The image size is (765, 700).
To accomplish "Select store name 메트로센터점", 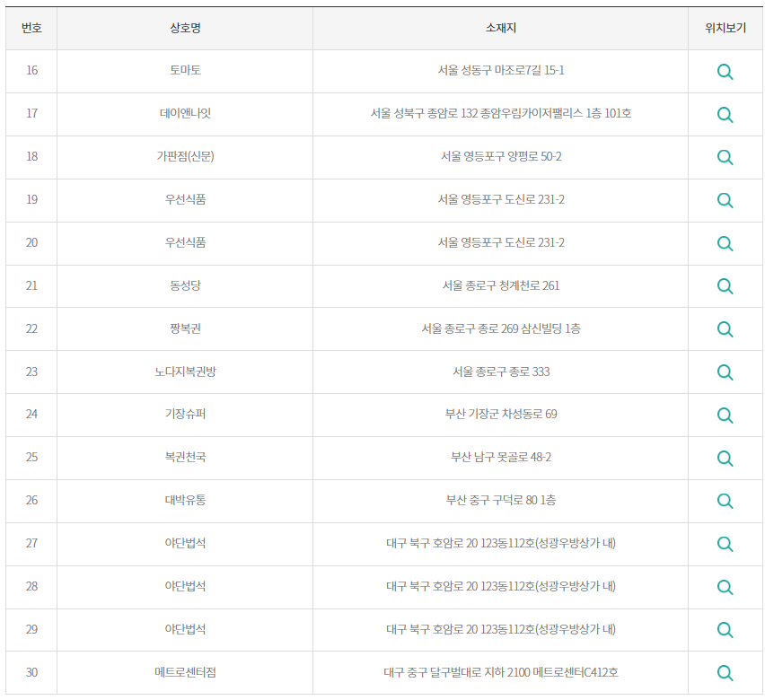I will click(x=185, y=672).
